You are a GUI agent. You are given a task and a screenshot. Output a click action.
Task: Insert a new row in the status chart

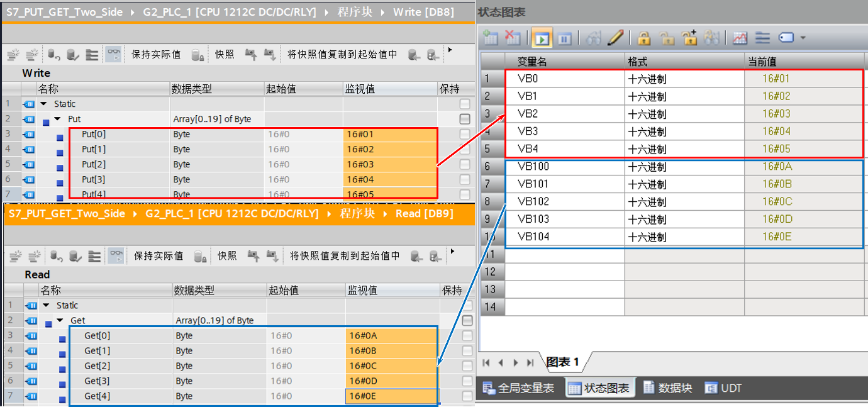pos(489,38)
